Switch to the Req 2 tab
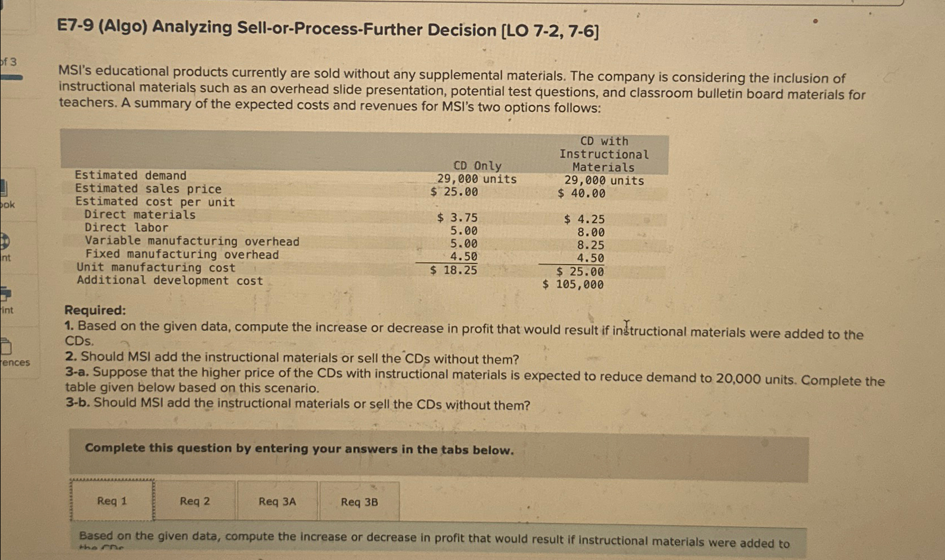 click(x=195, y=501)
